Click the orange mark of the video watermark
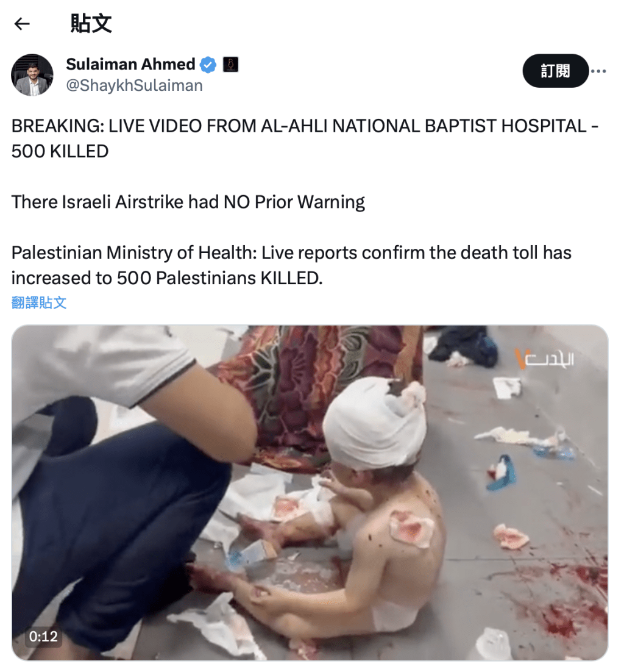This screenshot has width=624, height=672. click(x=519, y=359)
